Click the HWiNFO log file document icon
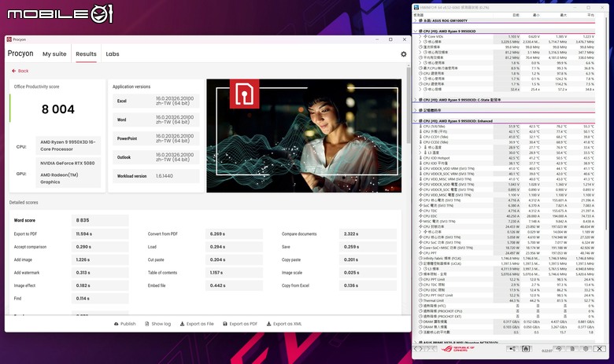This screenshot has height=364, width=614. (x=572, y=349)
